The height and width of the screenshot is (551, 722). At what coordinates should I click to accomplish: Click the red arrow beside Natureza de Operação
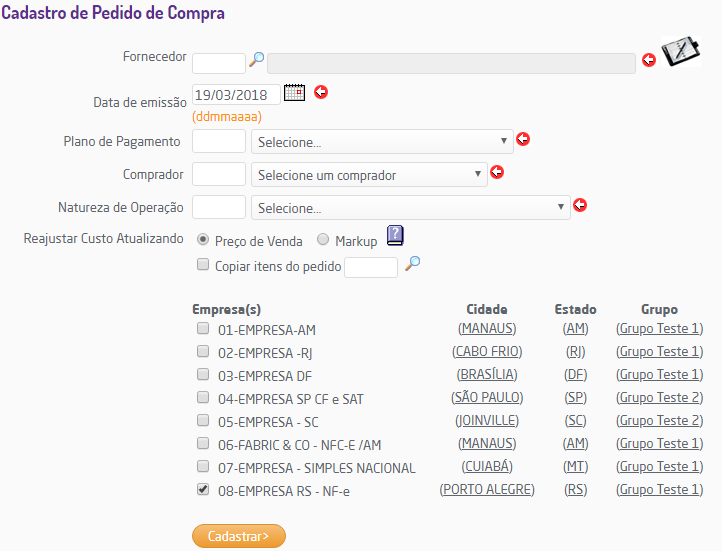pos(579,206)
